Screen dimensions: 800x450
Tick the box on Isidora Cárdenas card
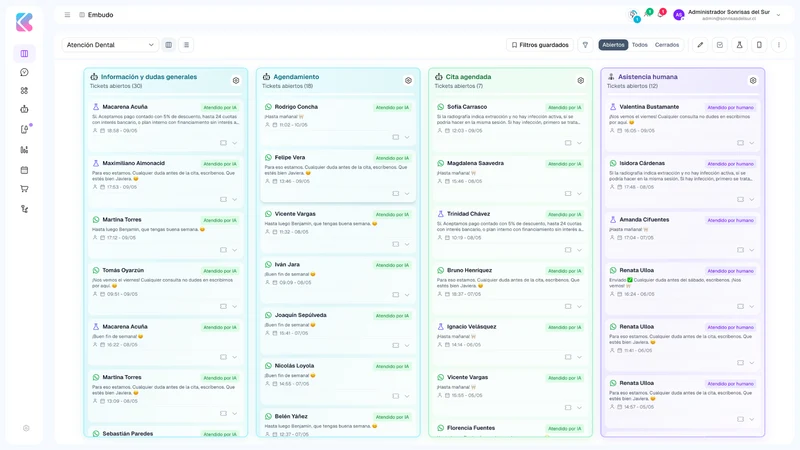pos(740,199)
